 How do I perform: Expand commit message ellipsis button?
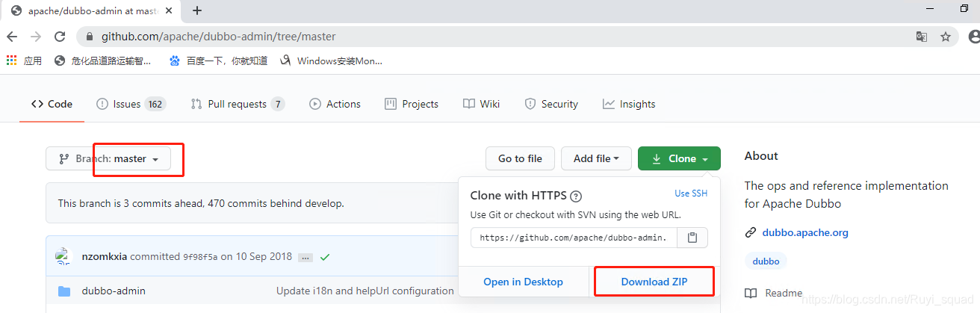[306, 257]
